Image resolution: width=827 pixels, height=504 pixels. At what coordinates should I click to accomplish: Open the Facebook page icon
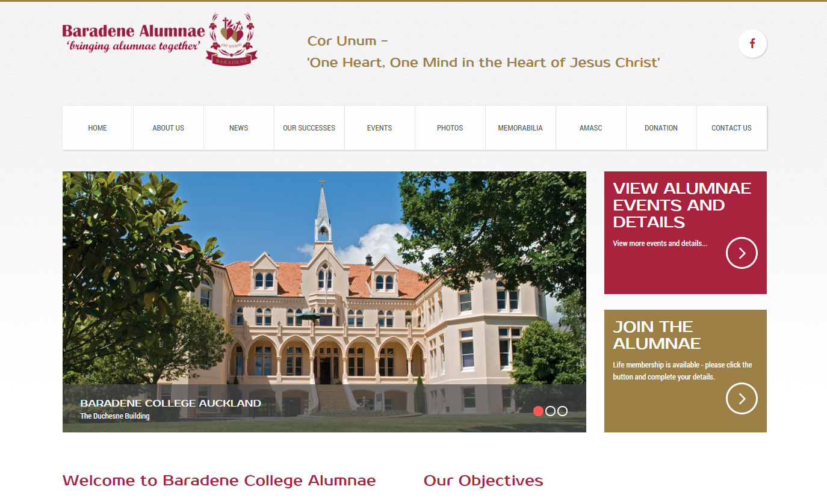752,43
